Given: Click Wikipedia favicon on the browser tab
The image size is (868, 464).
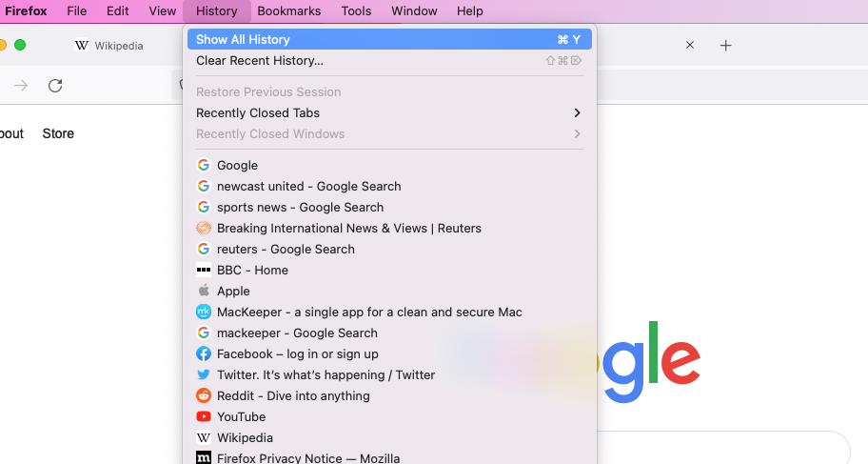Looking at the screenshot, I should [x=82, y=46].
